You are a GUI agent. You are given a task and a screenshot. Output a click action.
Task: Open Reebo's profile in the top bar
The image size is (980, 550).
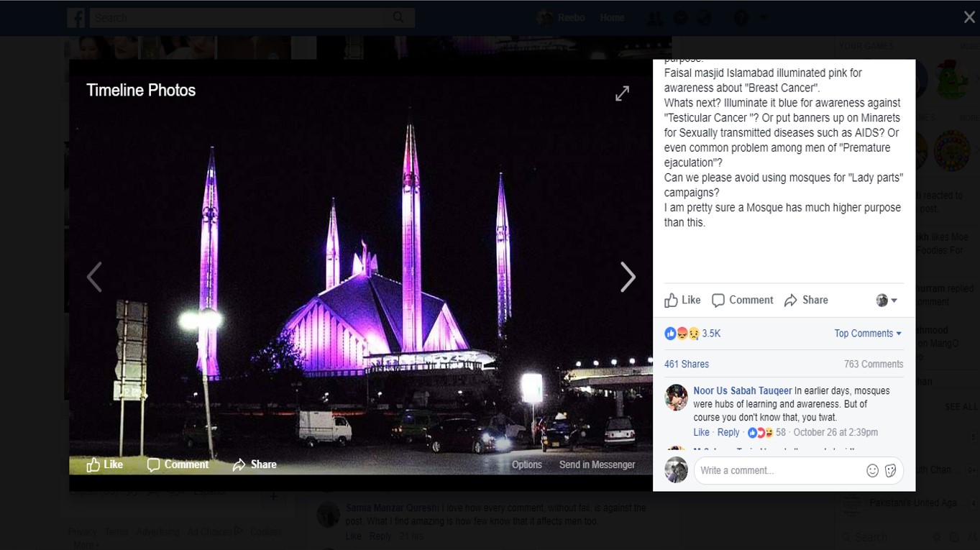pos(562,17)
